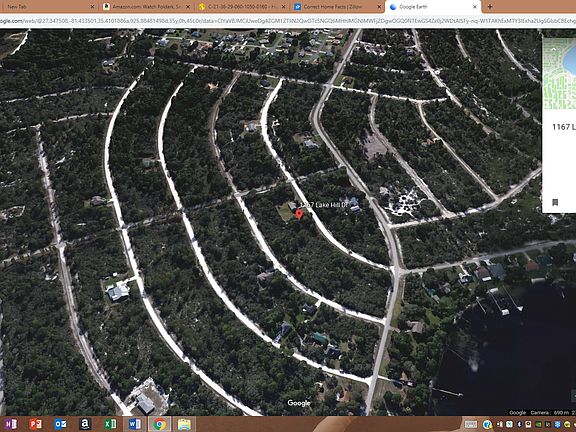The width and height of the screenshot is (576, 432).
Task: Open File Explorer from the taskbar
Action: [184, 424]
